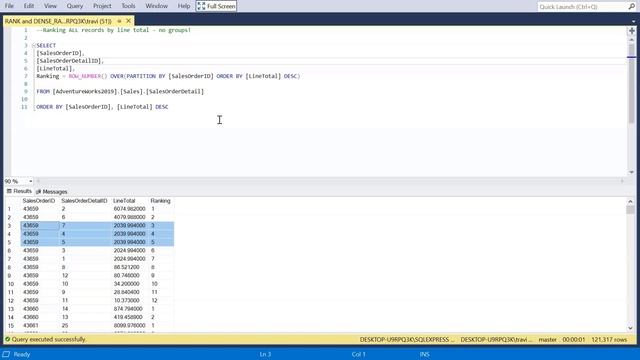This screenshot has width=640, height=360.
Task: Open the View menu
Action: pyautogui.click(x=50, y=6)
